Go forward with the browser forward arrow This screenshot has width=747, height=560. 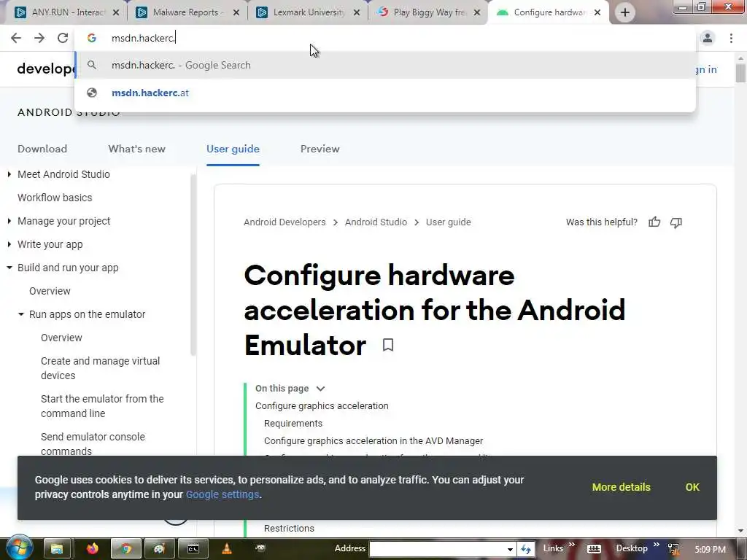pyautogui.click(x=39, y=38)
